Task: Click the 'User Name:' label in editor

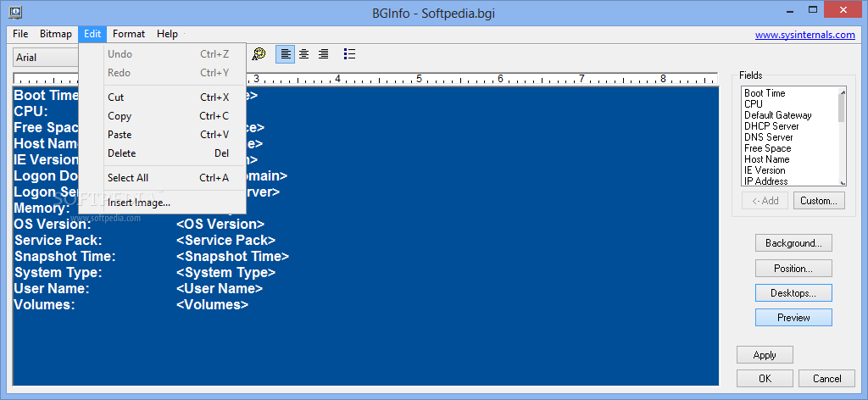Action: (x=52, y=288)
